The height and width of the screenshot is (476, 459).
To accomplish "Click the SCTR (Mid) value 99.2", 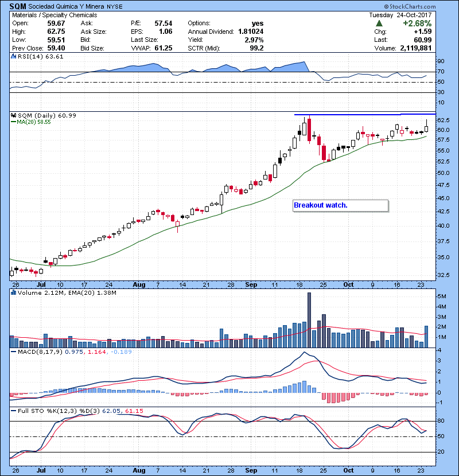I will (x=256, y=48).
